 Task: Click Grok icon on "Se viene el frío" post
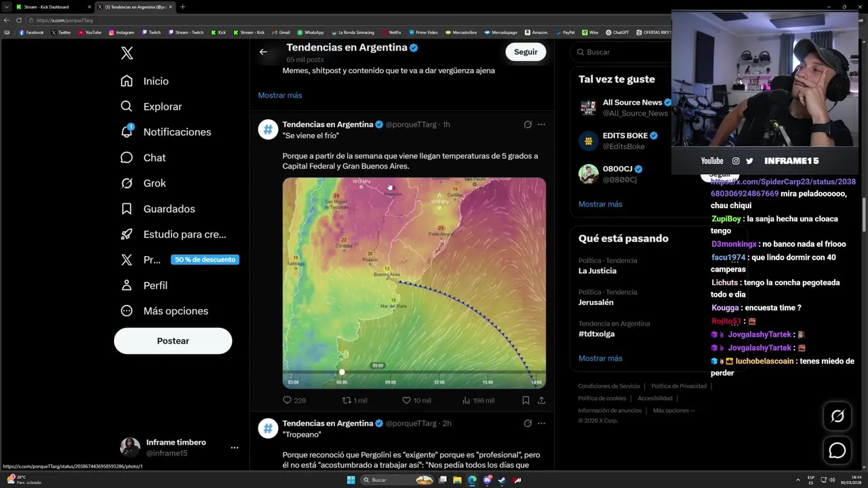[528, 124]
